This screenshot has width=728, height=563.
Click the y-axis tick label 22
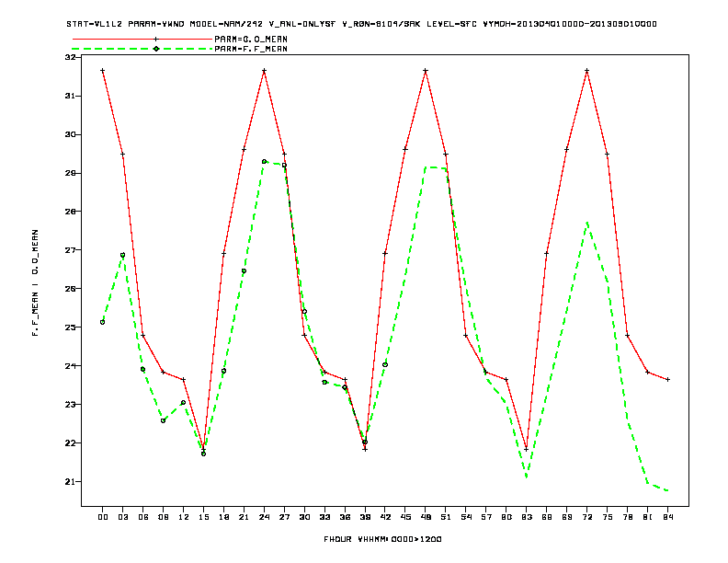click(x=70, y=442)
